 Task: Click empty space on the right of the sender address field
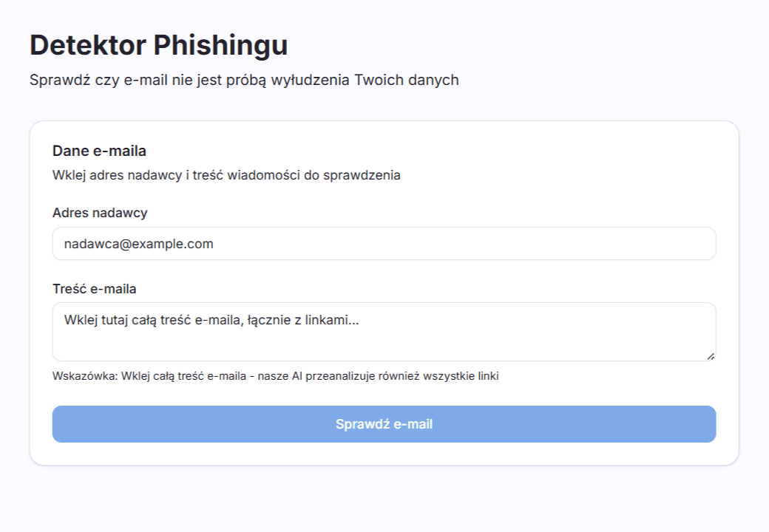pos(592,244)
